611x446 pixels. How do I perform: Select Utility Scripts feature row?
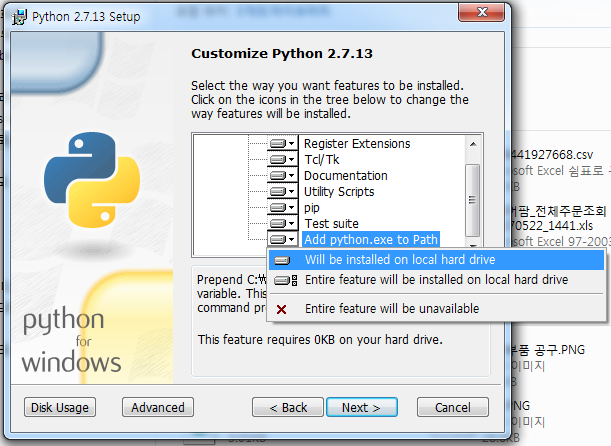pos(339,192)
